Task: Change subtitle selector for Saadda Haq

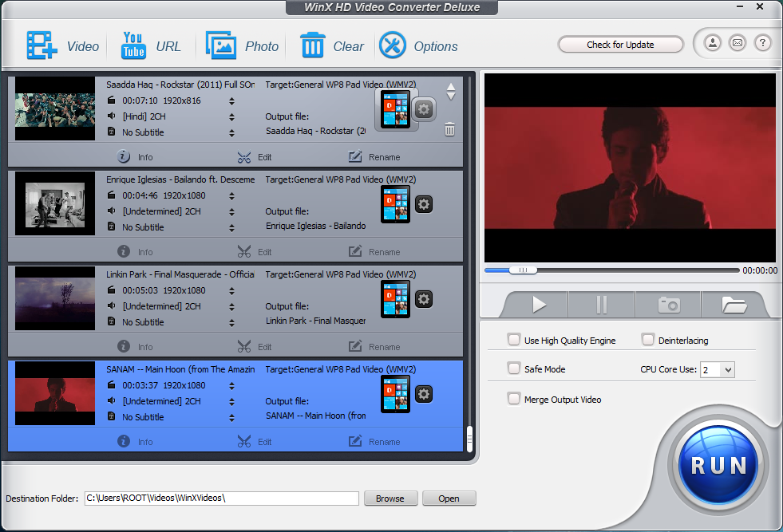Action: point(231,133)
